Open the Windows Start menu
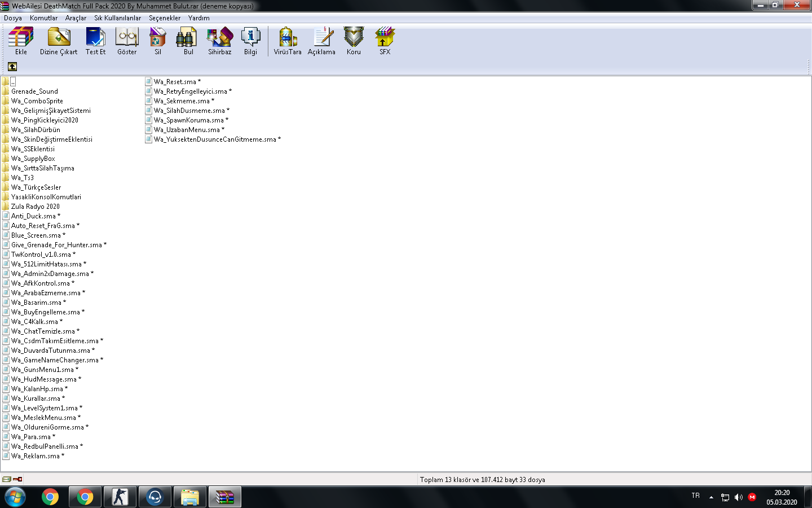812x508 pixels. pos(15,497)
